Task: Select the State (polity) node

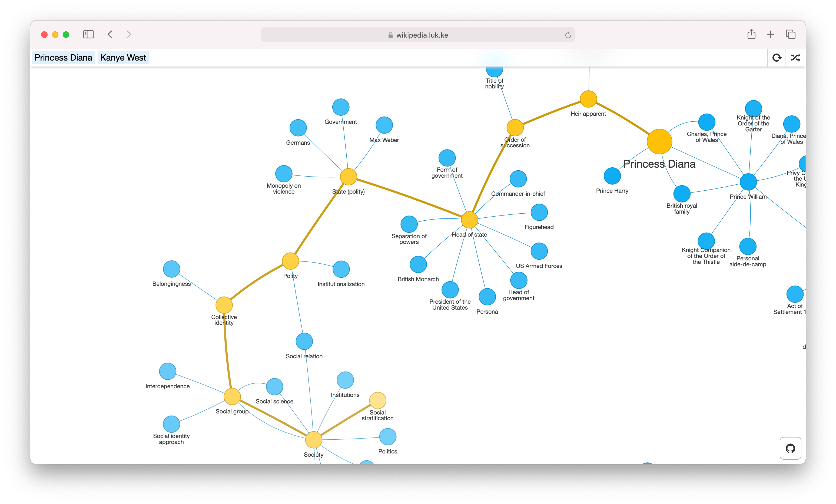Action: pyautogui.click(x=349, y=177)
